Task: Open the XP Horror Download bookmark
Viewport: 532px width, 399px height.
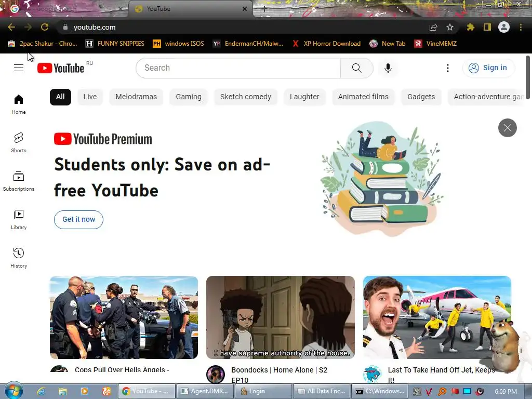Action: click(x=326, y=44)
